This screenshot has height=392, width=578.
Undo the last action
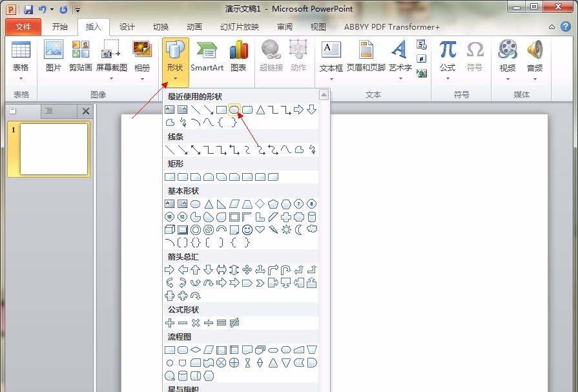(x=43, y=10)
